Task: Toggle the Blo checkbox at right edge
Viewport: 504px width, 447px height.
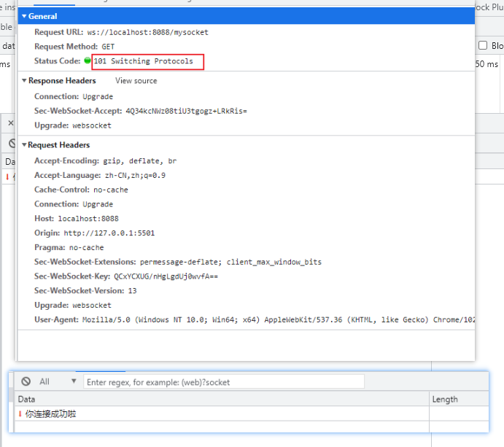Action: tap(482, 45)
